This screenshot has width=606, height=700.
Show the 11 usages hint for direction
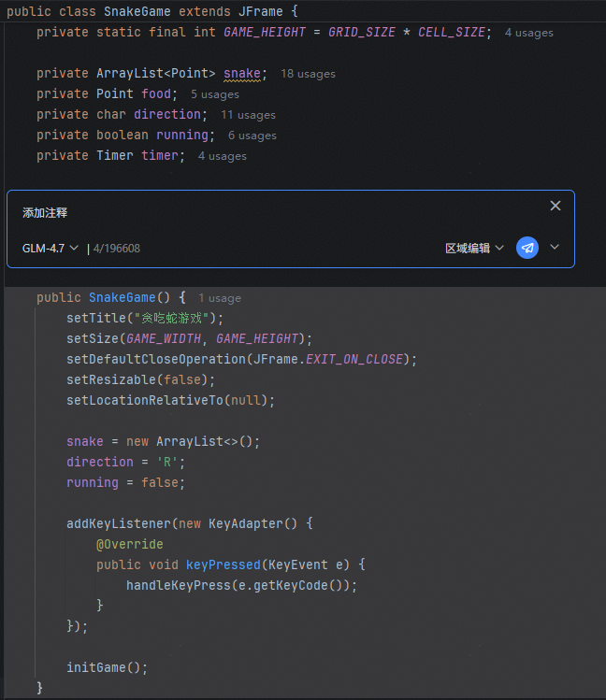pos(248,115)
